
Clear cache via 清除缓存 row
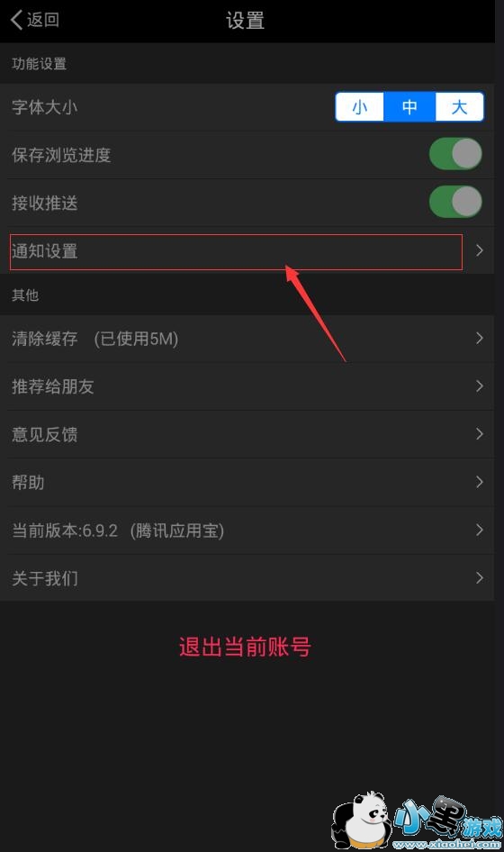click(x=247, y=339)
